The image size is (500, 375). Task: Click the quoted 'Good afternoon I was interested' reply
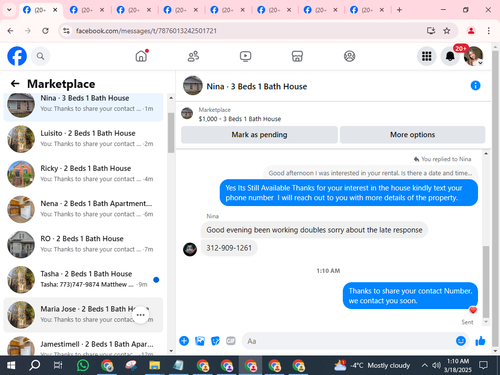pos(370,173)
